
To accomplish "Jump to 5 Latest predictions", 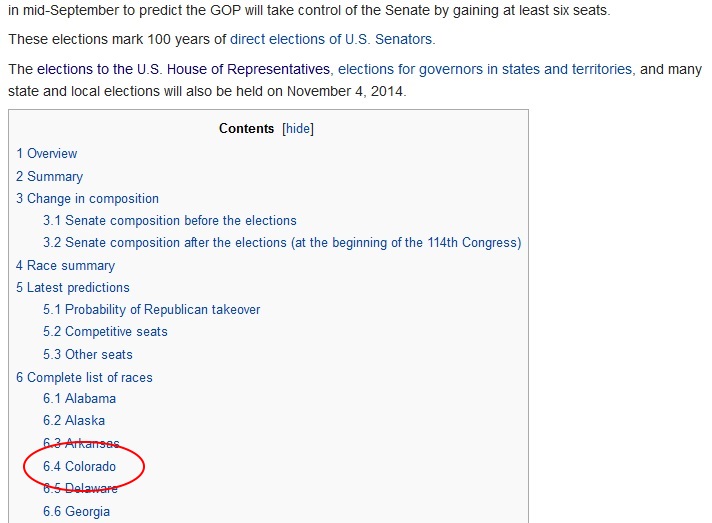I will tap(73, 288).
